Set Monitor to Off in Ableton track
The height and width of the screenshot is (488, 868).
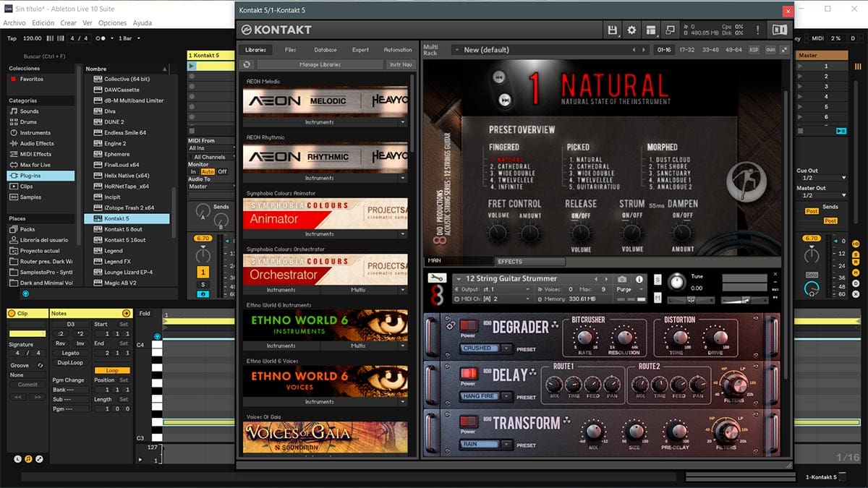[x=222, y=171]
